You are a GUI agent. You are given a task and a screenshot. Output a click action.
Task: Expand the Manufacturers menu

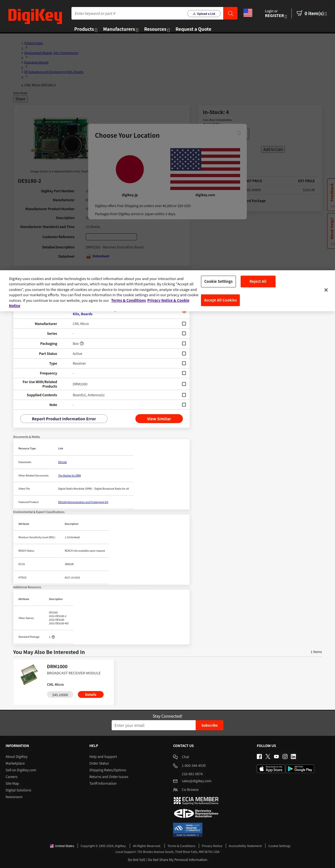point(121,29)
